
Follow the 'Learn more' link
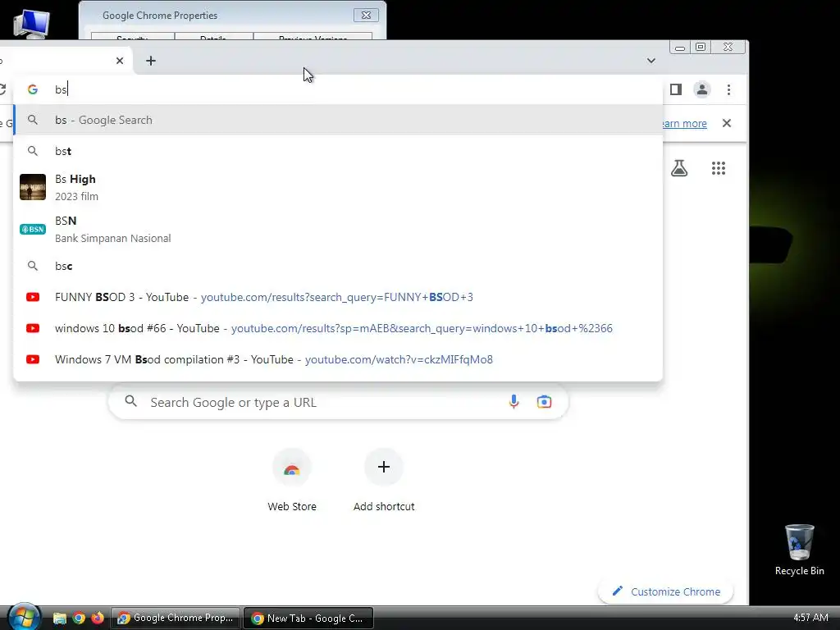(684, 124)
